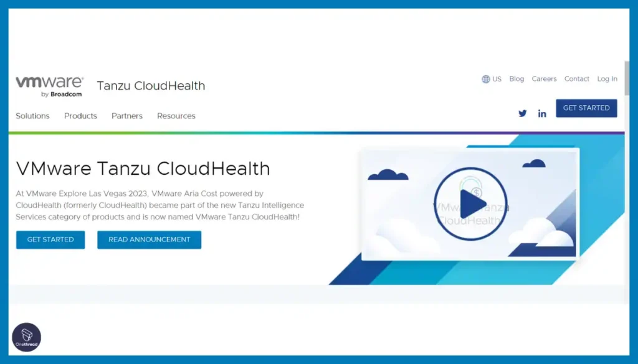This screenshot has width=638, height=364.
Task: Click the Log In link
Action: click(x=607, y=79)
